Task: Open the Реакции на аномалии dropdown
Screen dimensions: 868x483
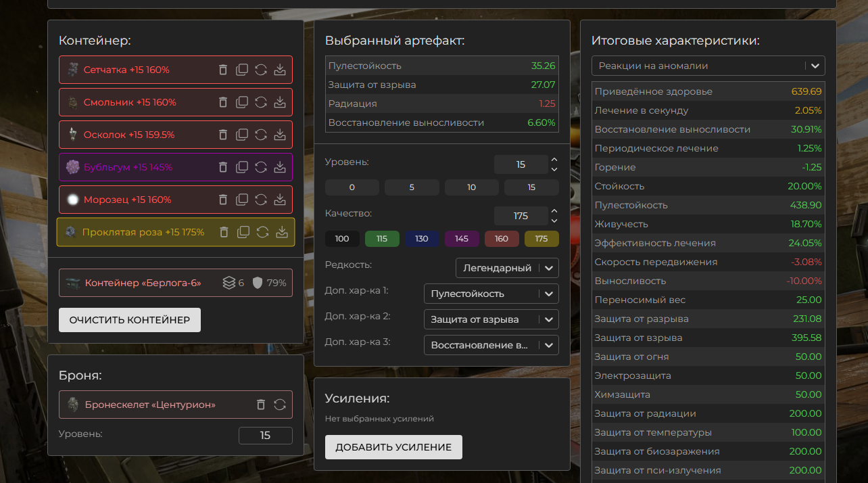Action: 708,66
